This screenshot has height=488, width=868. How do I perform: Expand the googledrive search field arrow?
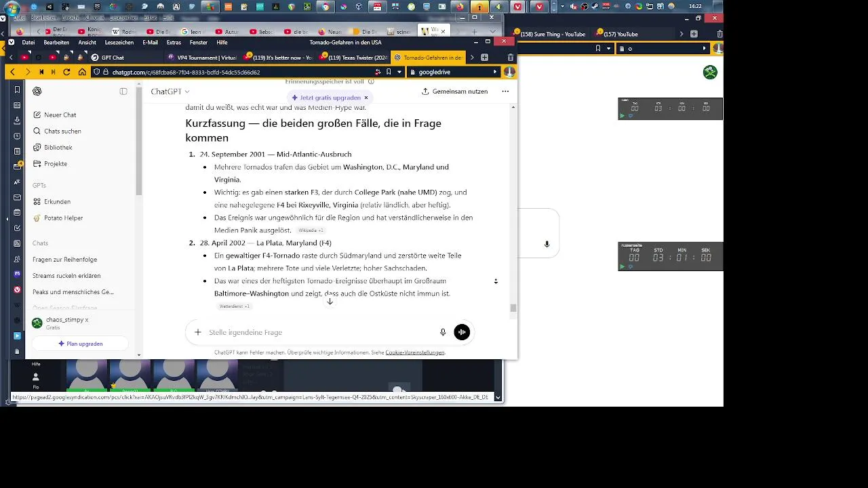pyautogui.click(x=495, y=72)
